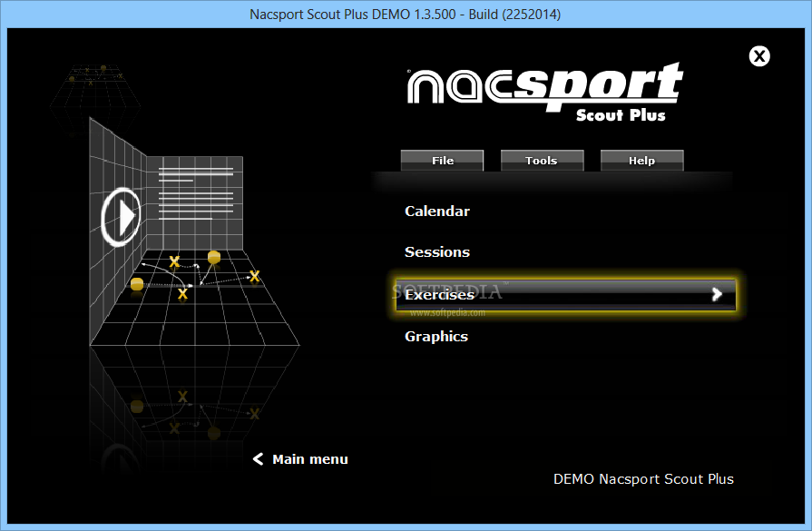
Task: Click the DEMO Nacsport Scout Plus label
Action: pos(643,479)
